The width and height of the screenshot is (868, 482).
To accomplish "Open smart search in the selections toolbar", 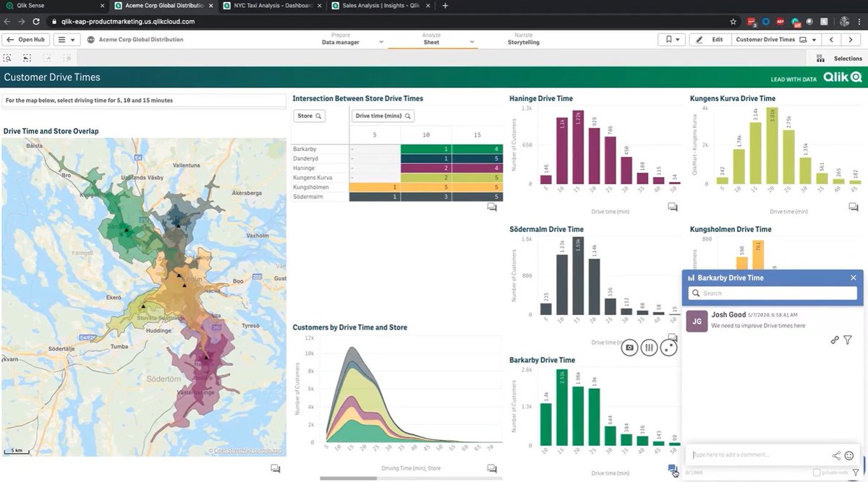I will (7, 58).
